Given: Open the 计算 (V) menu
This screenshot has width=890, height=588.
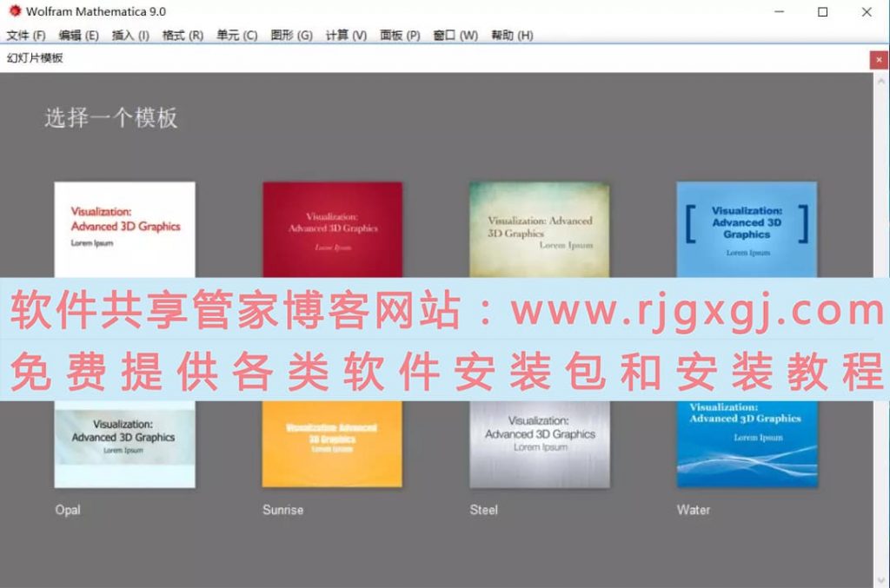Looking at the screenshot, I should point(346,35).
